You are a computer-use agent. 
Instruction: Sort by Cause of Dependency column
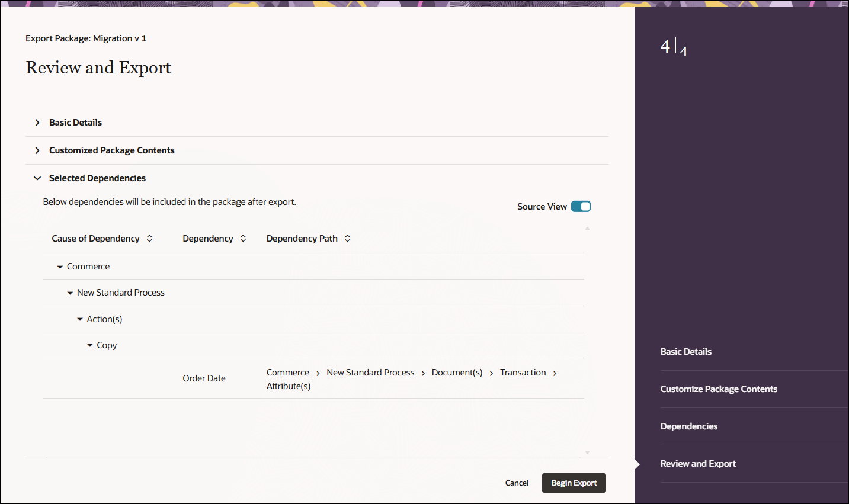(149, 239)
